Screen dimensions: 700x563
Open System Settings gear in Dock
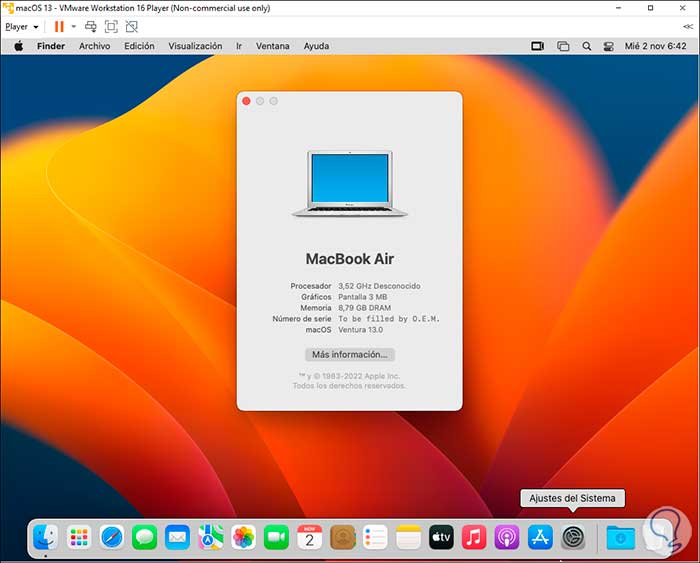click(x=573, y=537)
